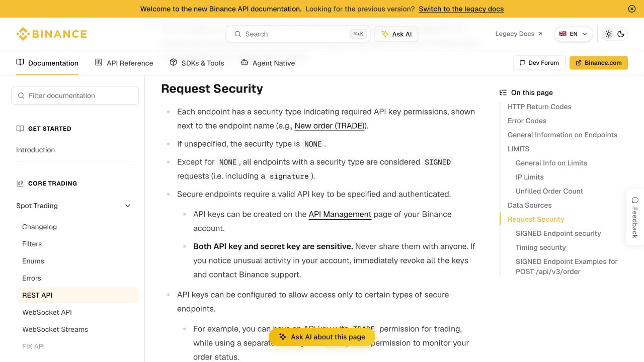Click the Dev Forum button

tap(539, 63)
